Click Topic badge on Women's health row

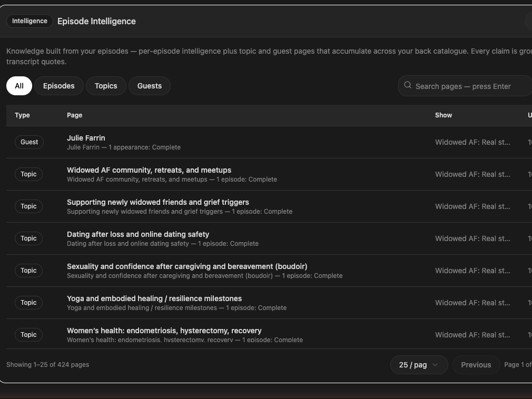click(x=28, y=335)
